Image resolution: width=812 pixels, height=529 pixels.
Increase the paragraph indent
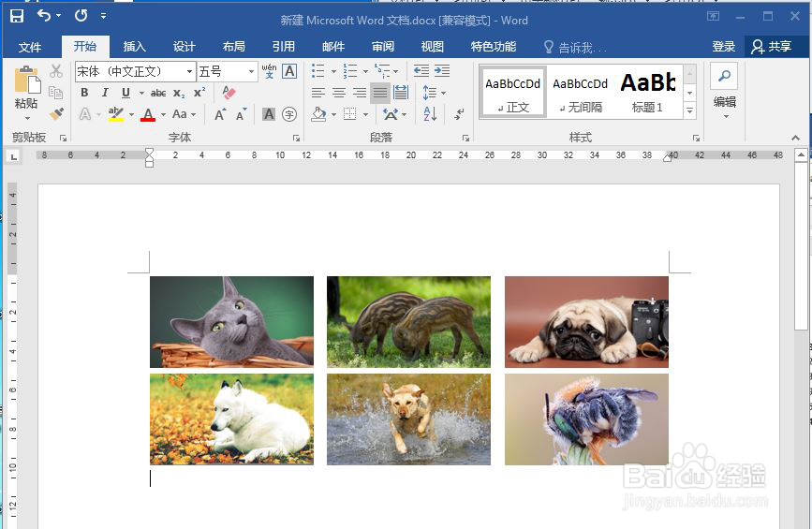pyautogui.click(x=442, y=71)
